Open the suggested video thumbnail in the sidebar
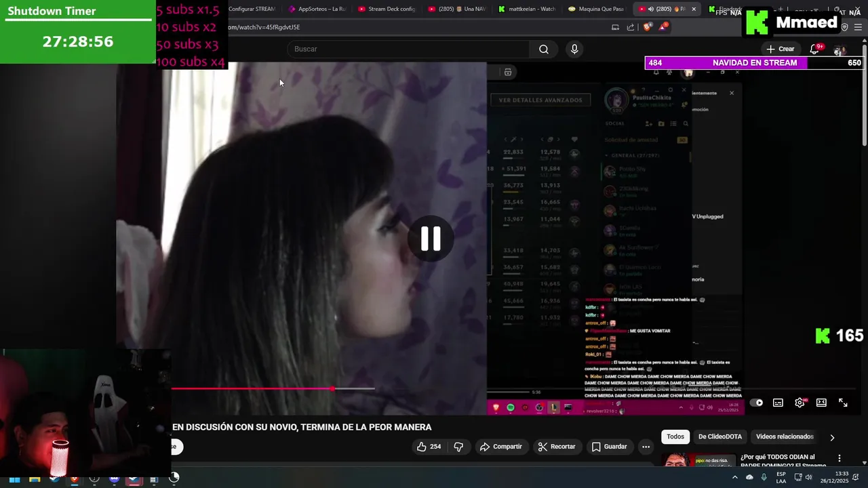The image size is (868, 488). pyautogui.click(x=698, y=459)
